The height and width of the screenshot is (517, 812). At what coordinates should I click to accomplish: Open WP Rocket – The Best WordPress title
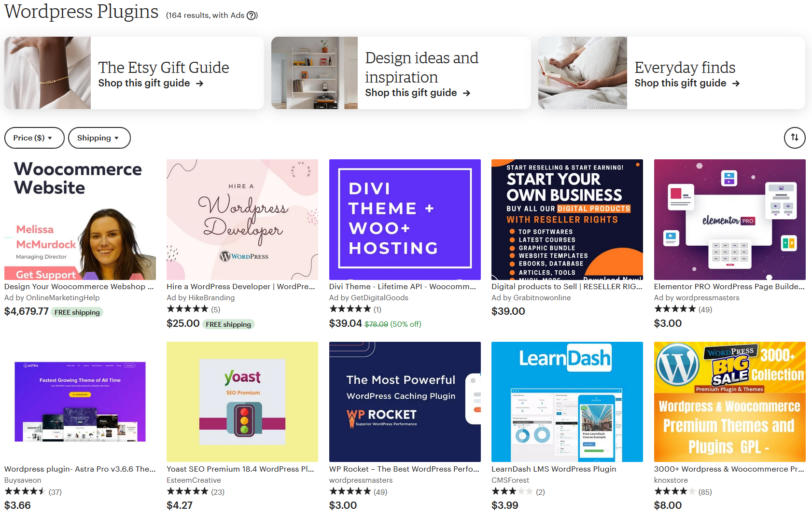pos(405,469)
